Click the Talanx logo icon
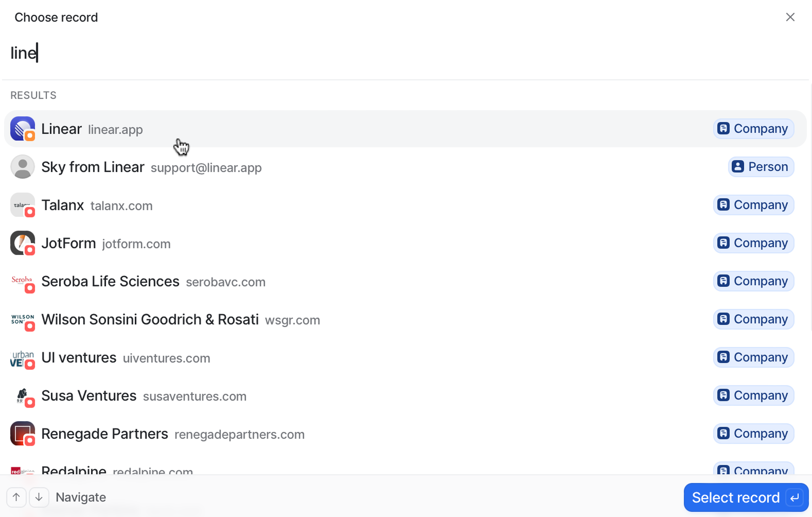The width and height of the screenshot is (812, 517). 22,205
